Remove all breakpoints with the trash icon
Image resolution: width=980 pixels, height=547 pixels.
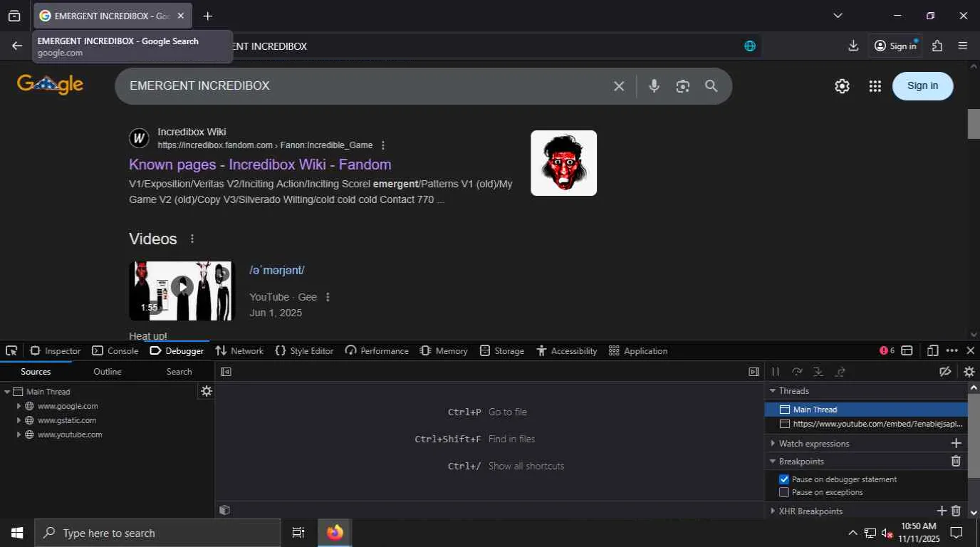(956, 461)
